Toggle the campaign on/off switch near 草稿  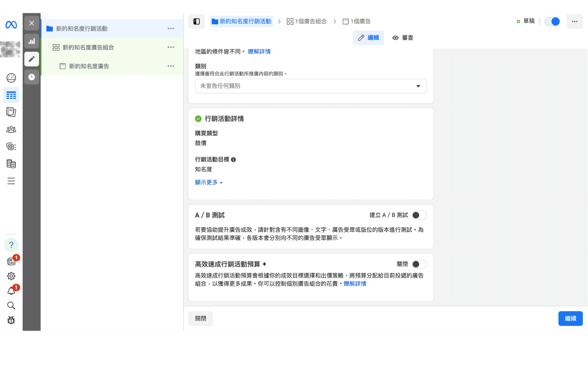pos(552,21)
